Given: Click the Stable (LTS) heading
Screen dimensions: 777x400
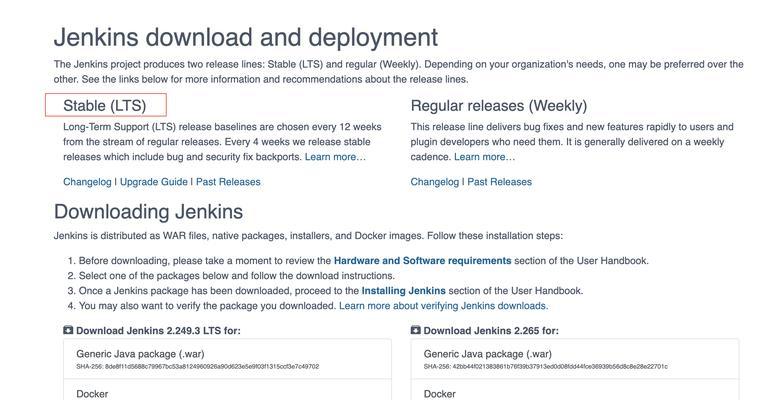Looking at the screenshot, I should (x=105, y=106).
